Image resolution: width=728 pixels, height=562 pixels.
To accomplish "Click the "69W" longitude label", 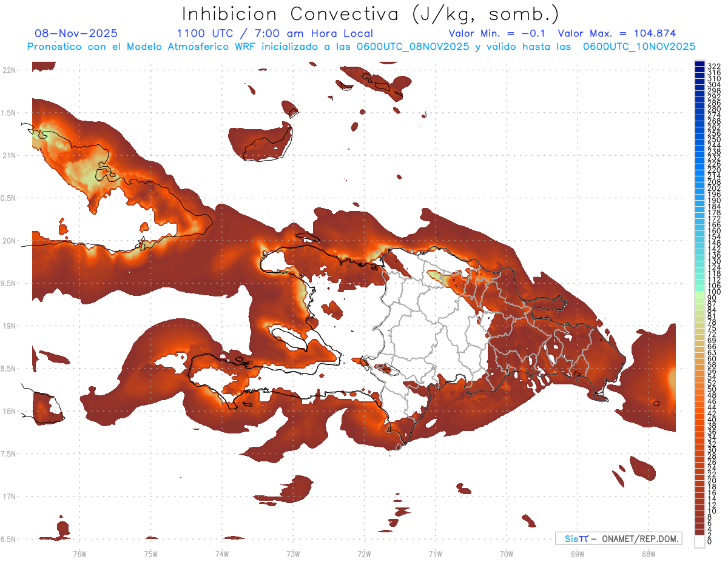I will coord(578,554).
